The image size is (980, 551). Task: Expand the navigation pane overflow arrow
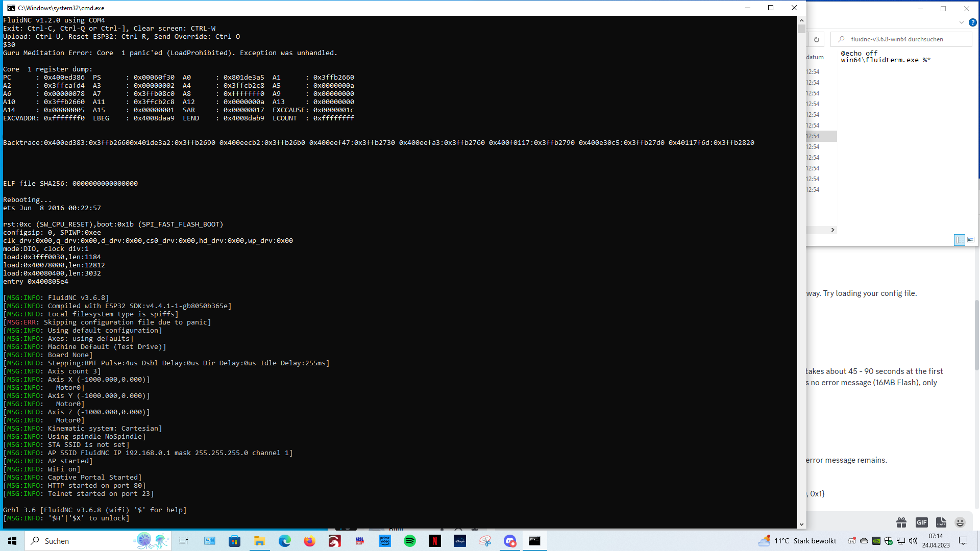tap(833, 230)
